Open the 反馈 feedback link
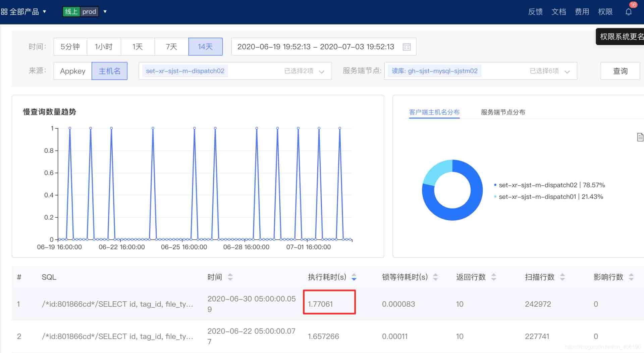This screenshot has width=644, height=353. (535, 12)
